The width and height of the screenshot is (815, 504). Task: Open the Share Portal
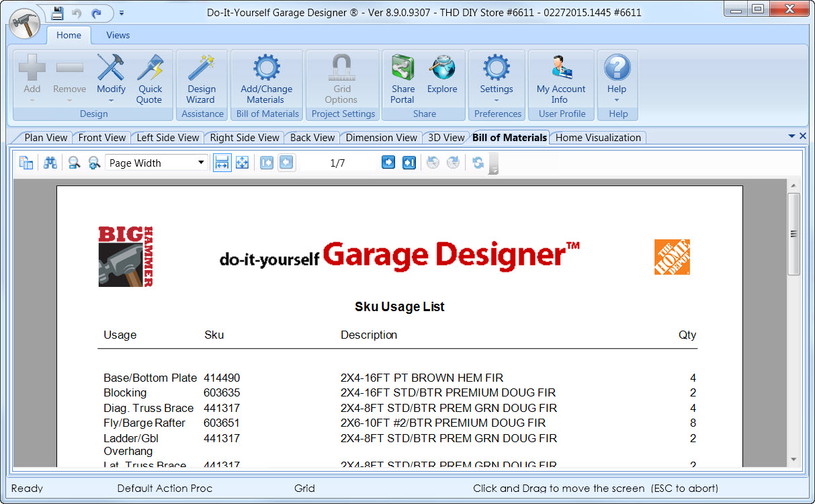point(402,79)
